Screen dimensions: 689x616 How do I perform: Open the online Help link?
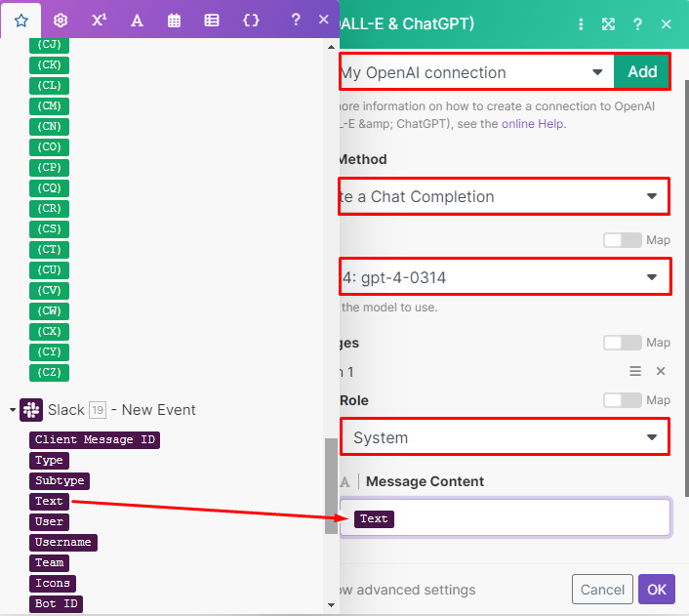pos(533,124)
